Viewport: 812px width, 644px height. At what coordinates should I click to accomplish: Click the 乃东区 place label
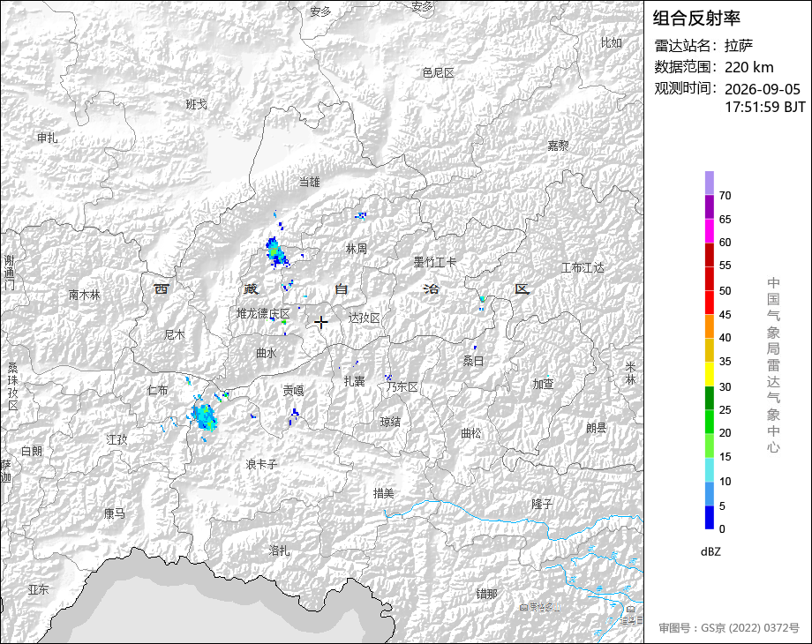click(x=402, y=386)
